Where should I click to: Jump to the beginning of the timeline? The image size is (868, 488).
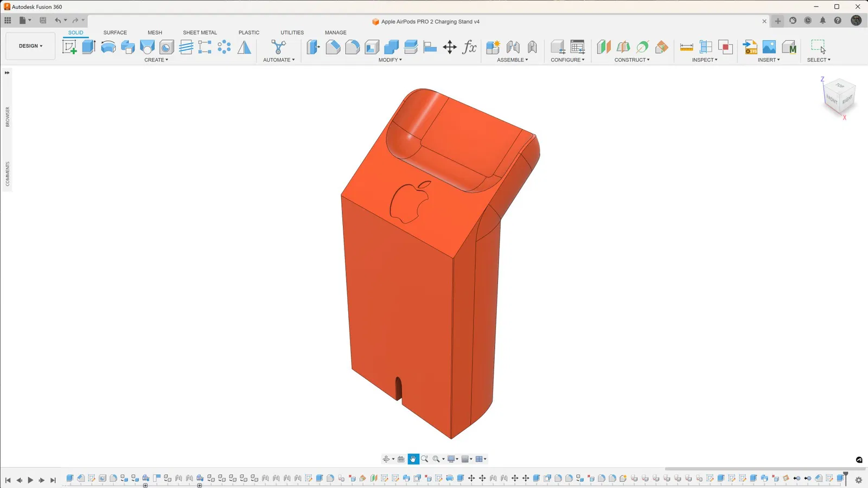pyautogui.click(x=8, y=480)
